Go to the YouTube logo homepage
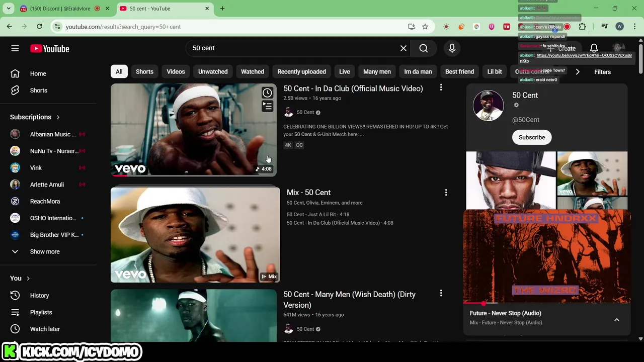 pyautogui.click(x=49, y=48)
